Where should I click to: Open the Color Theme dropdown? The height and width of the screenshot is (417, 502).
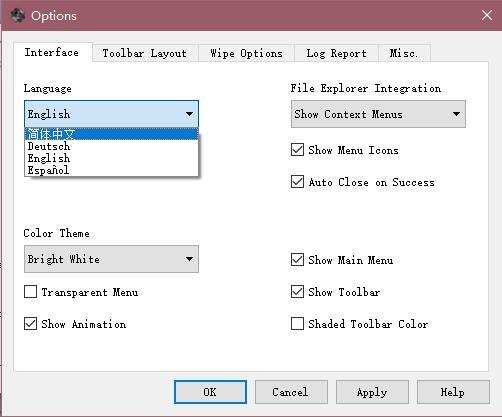111,259
